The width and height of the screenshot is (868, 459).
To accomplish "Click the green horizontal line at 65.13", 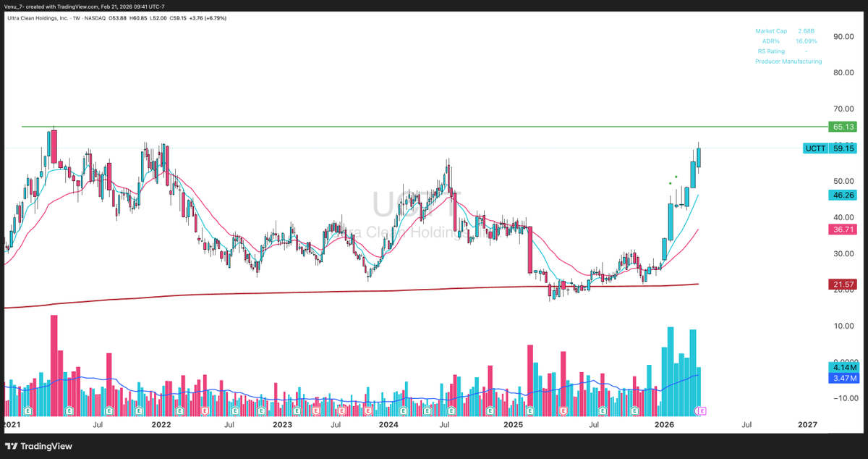I will (427, 127).
